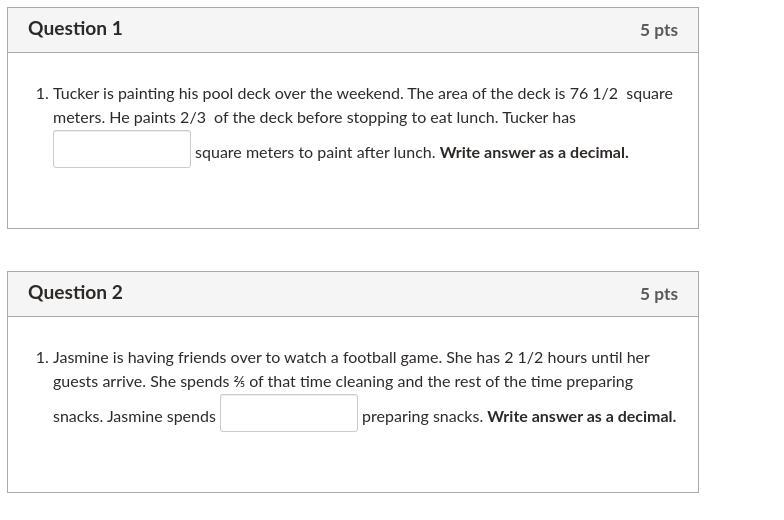784x520 pixels.
Task: Click bold 'Write answer as a decimal.' in Question 1
Action: pyautogui.click(x=534, y=152)
